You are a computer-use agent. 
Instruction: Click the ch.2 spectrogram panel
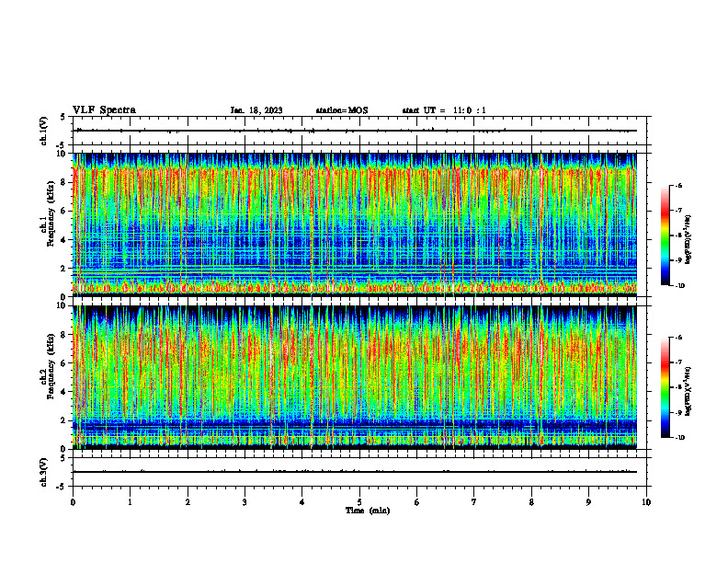(x=355, y=377)
